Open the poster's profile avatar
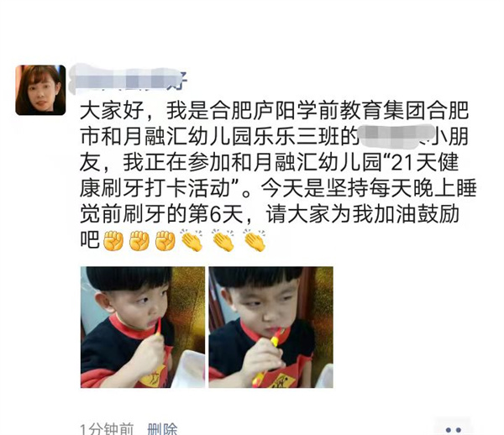 (40, 90)
